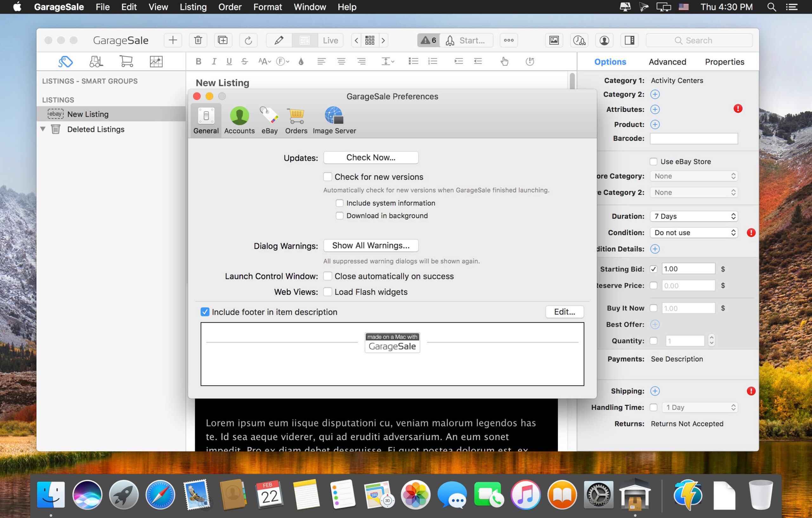The height and width of the screenshot is (518, 812).
Task: Uncheck Include footer in item description
Action: (205, 312)
